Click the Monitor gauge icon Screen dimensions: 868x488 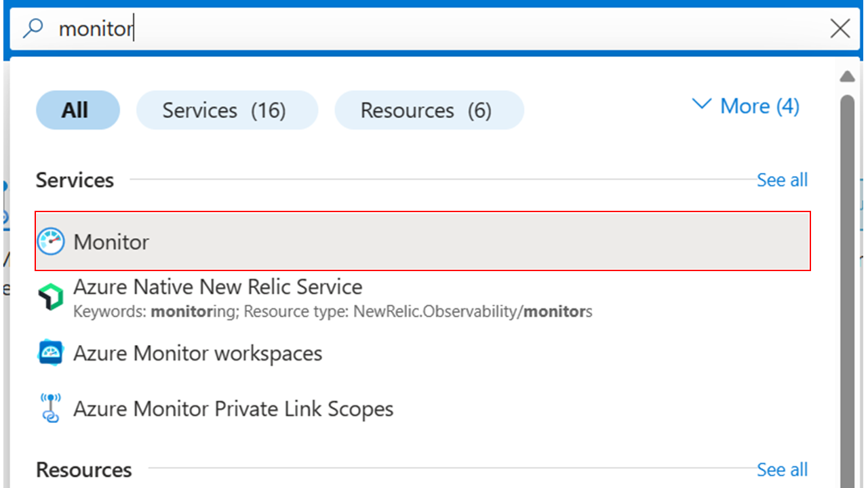pyautogui.click(x=50, y=241)
